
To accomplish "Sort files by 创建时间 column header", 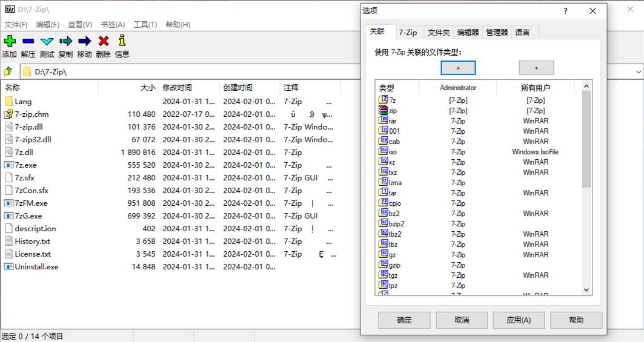I will click(x=250, y=87).
